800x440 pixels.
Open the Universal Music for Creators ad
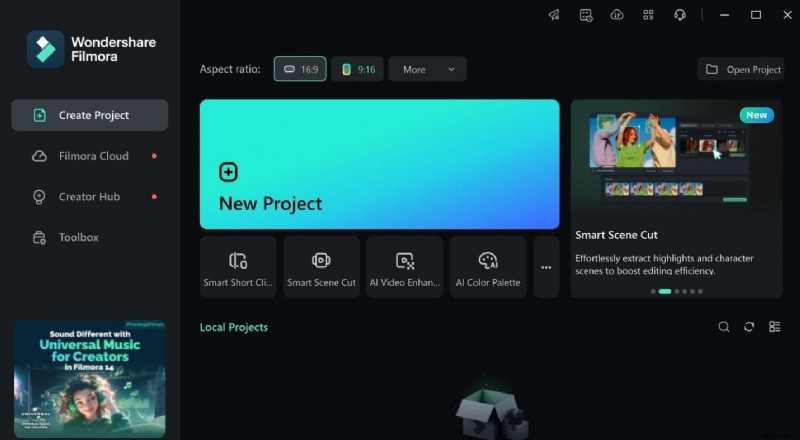coord(90,379)
